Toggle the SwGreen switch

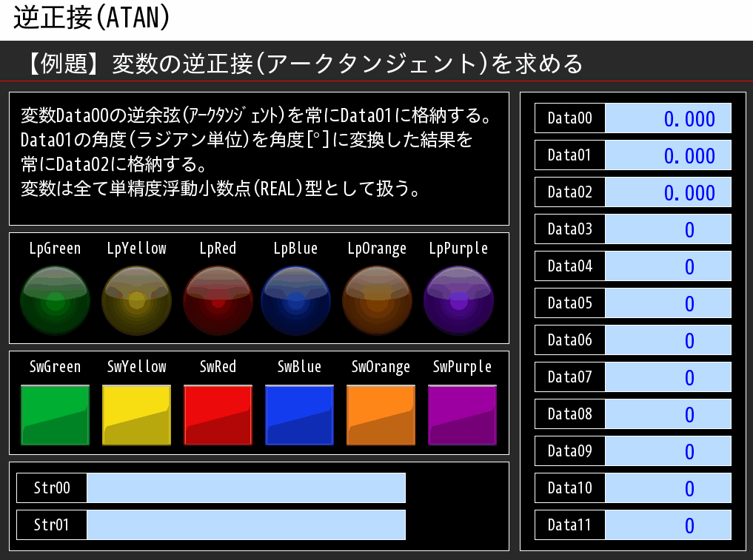(56, 415)
